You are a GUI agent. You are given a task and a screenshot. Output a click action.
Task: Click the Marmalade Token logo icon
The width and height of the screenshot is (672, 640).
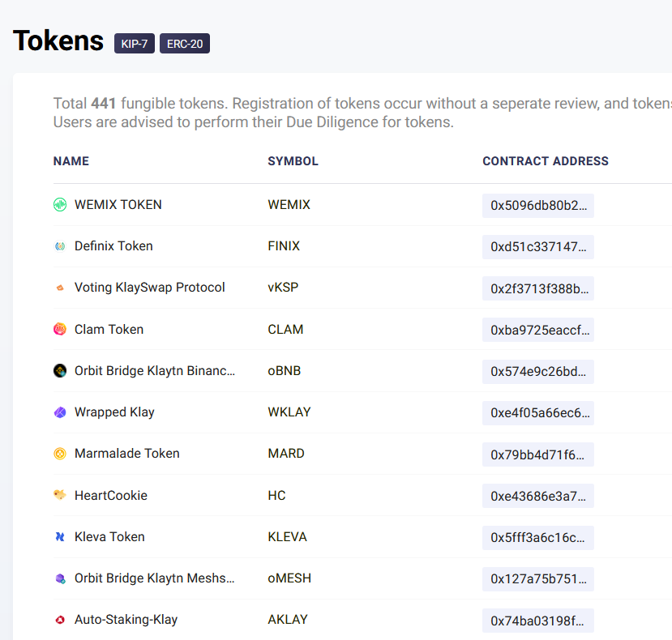60,454
